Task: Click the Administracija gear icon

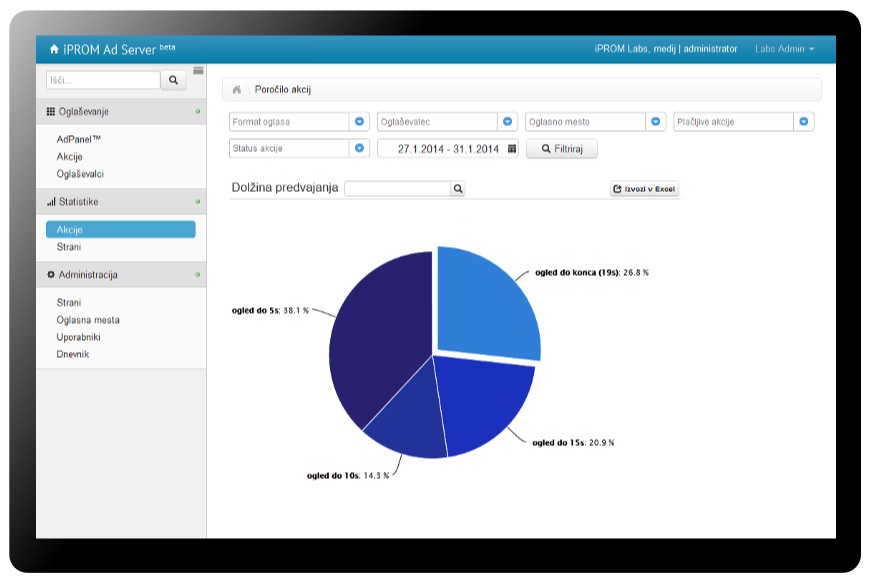Action: point(51,274)
